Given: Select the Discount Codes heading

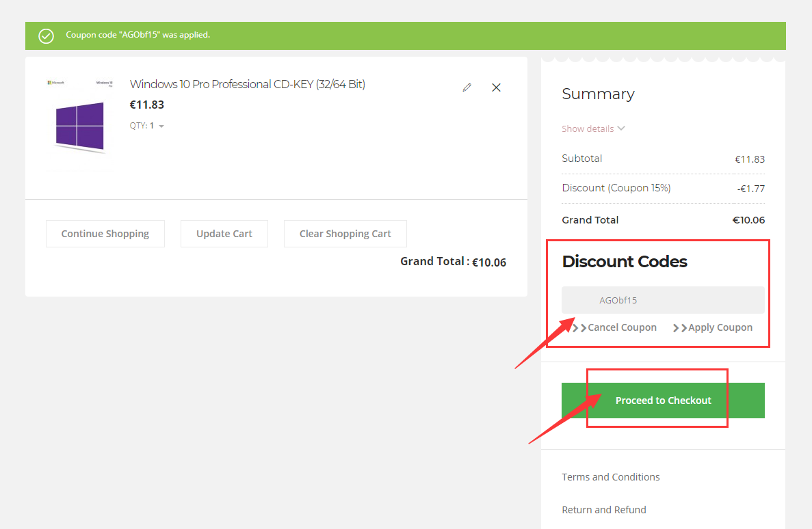Looking at the screenshot, I should pyautogui.click(x=625, y=261).
